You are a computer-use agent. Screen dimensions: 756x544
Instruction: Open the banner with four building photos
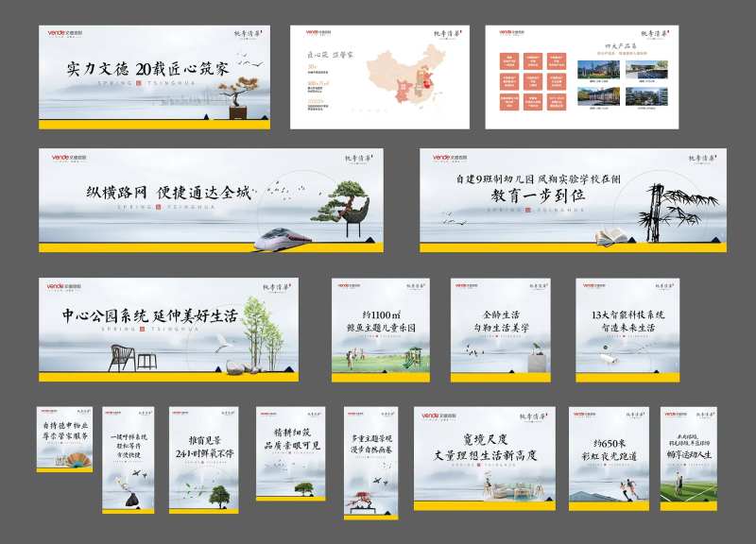(x=582, y=77)
